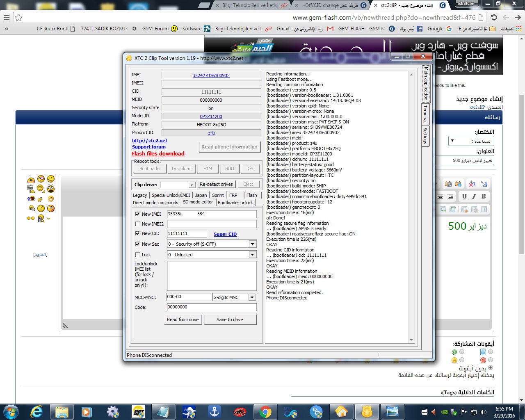
Task: Click Remove Format icon in editor
Action: tap(472, 184)
